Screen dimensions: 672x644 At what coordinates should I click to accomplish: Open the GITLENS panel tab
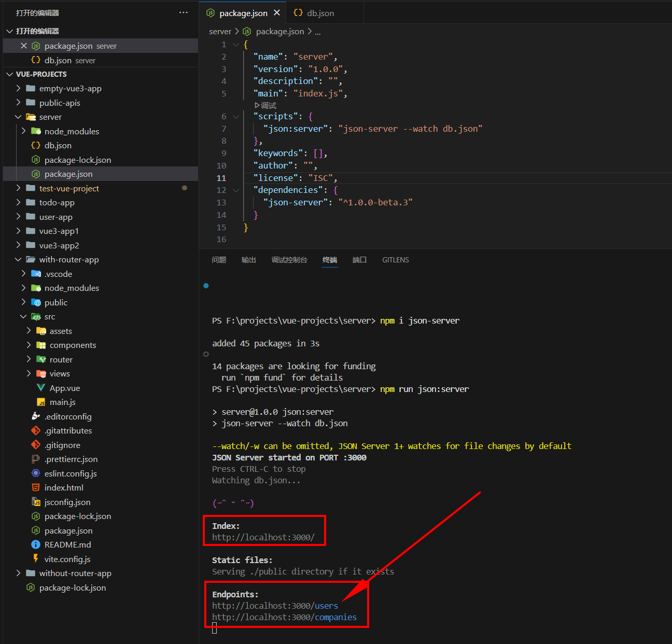pyautogui.click(x=396, y=260)
